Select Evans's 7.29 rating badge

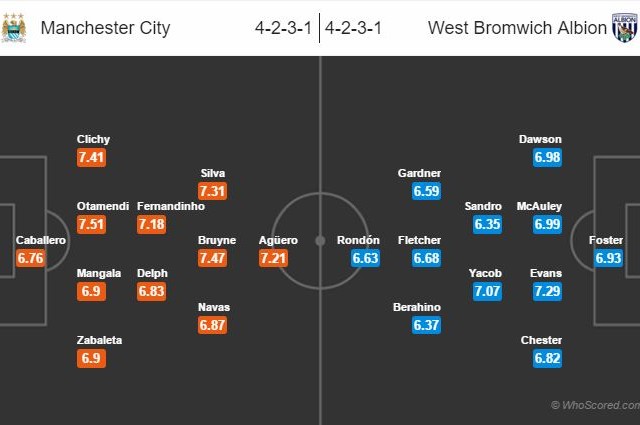point(548,291)
